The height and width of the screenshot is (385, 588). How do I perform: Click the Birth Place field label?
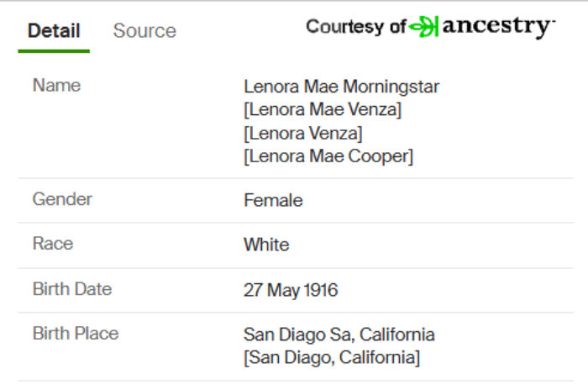(76, 333)
